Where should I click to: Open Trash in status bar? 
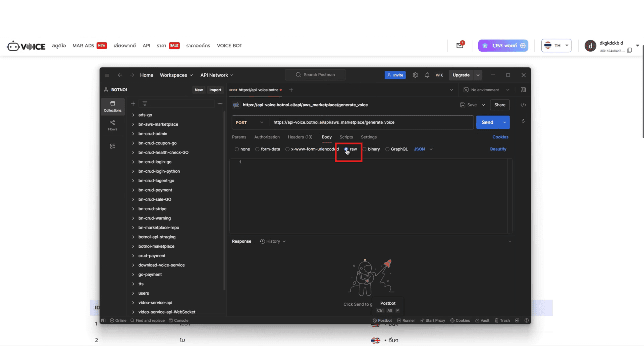click(502, 320)
